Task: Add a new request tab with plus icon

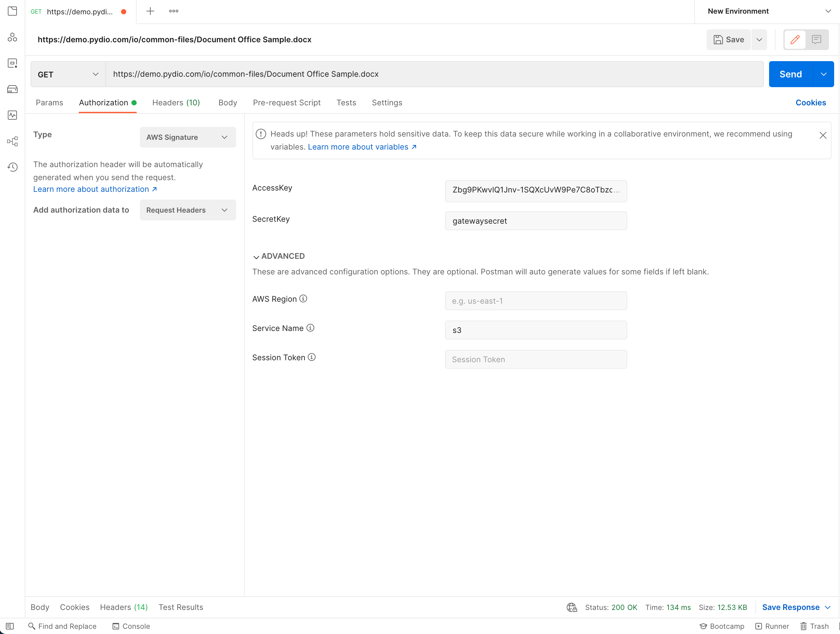Action: tap(150, 11)
